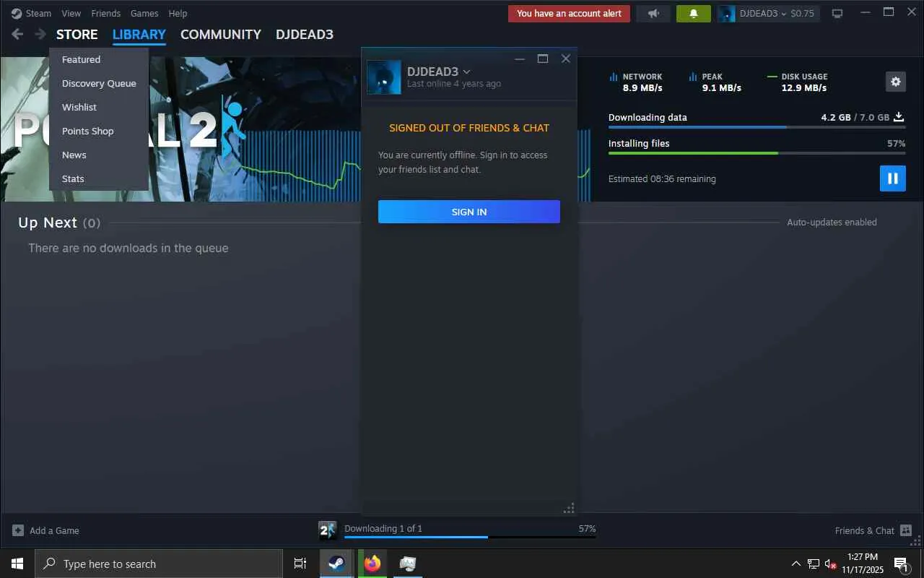924x578 pixels.
Task: Open the green notifications bell
Action: [694, 14]
